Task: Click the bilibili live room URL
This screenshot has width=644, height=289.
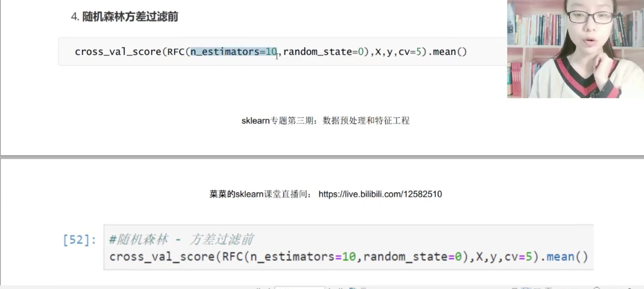Action: click(x=380, y=194)
